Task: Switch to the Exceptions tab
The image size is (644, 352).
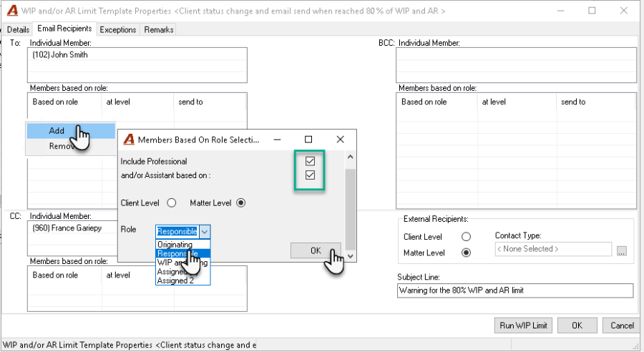Action: 118,29
